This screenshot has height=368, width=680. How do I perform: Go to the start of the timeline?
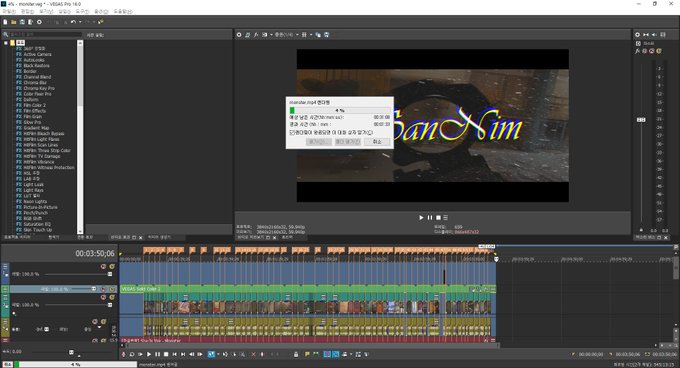(x=175, y=354)
